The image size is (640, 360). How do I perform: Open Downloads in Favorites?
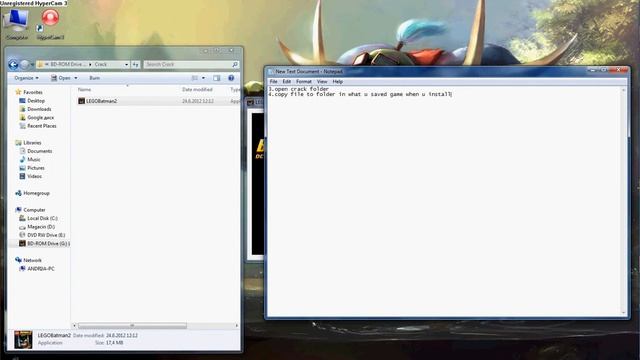[39, 109]
